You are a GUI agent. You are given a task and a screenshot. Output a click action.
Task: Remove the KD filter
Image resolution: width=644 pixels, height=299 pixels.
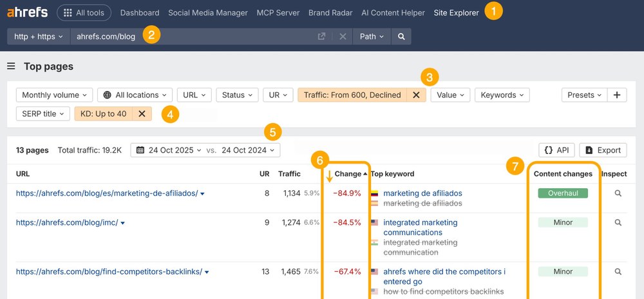tap(142, 114)
